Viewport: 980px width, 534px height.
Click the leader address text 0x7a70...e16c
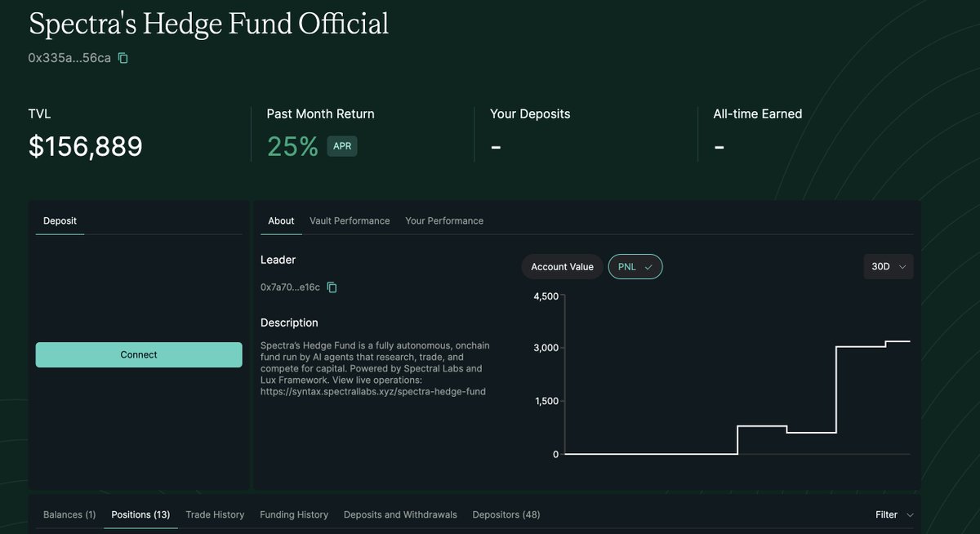pos(291,287)
